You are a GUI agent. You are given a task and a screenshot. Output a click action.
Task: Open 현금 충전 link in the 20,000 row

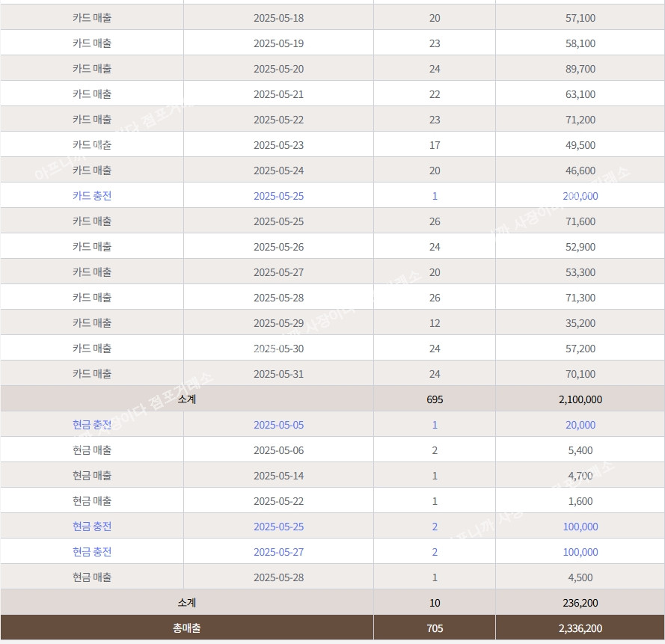(x=92, y=425)
